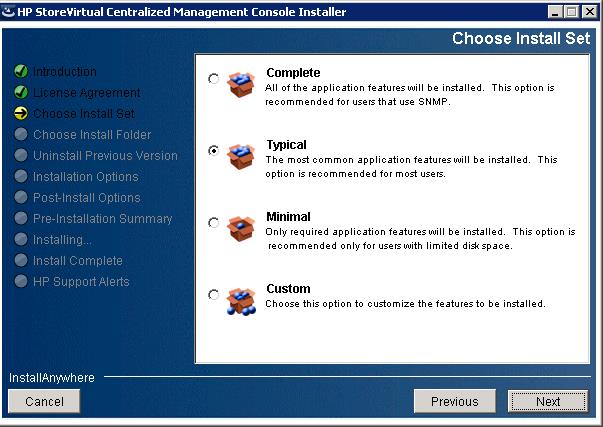Minimize the installer window
The image size is (603, 427).
click(x=555, y=12)
